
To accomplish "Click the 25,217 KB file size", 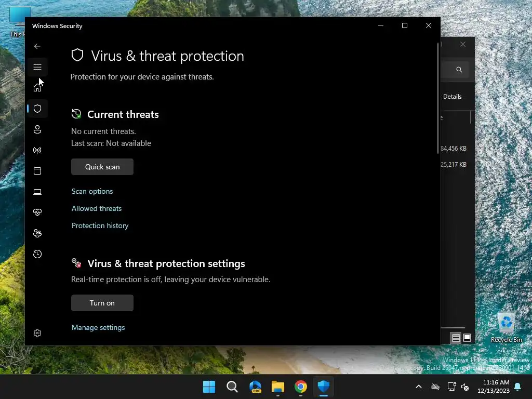I will [x=454, y=165].
